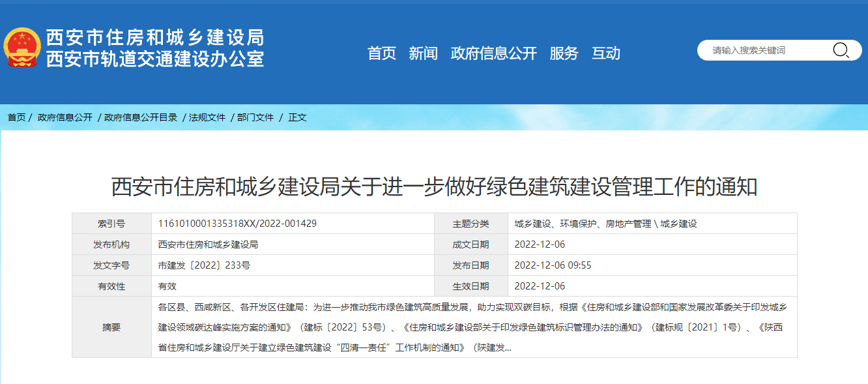The image size is (868, 384).
Task: Click the article title about 绿色建筑建设管理工作
Action: tap(434, 186)
